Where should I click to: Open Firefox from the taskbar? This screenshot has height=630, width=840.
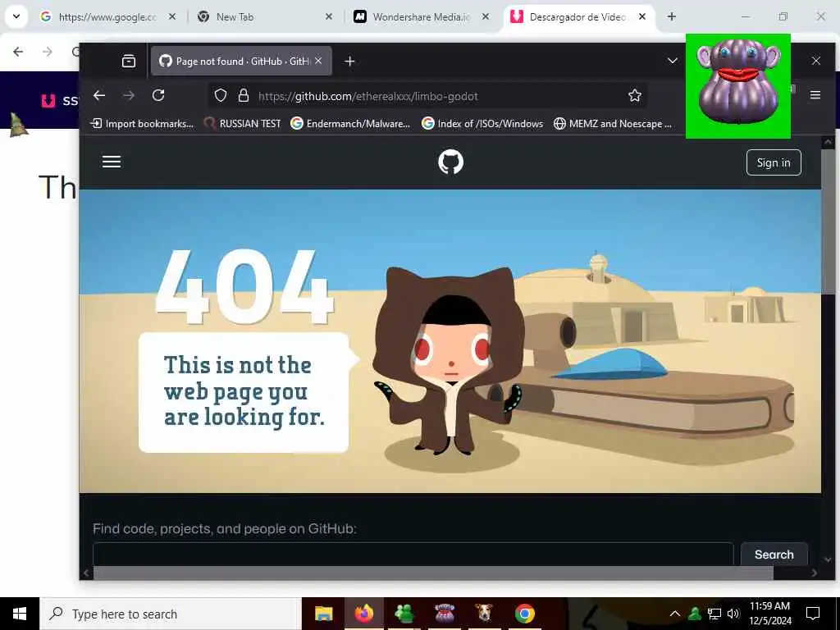tap(363, 614)
